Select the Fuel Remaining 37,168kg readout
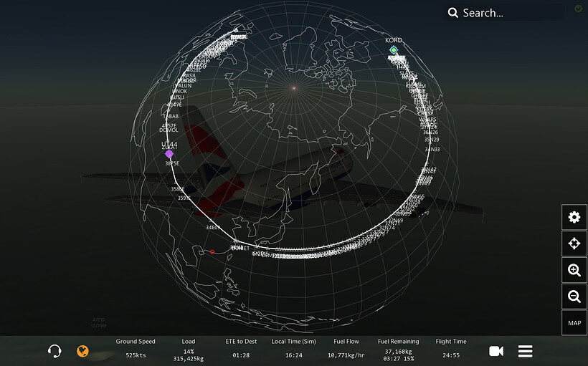Image resolution: width=588 pixels, height=366 pixels. tap(398, 350)
